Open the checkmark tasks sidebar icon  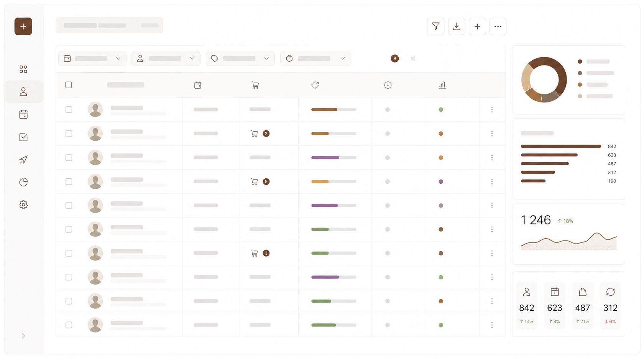point(23,137)
